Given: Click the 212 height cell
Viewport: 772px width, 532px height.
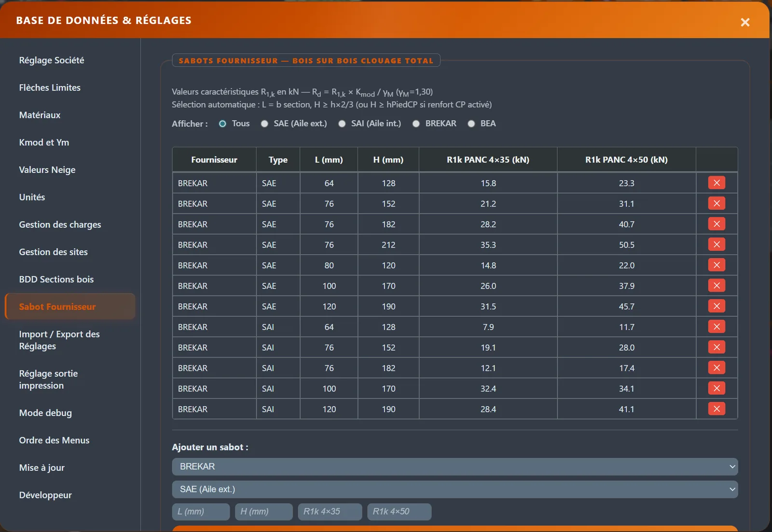Looking at the screenshot, I should point(388,245).
